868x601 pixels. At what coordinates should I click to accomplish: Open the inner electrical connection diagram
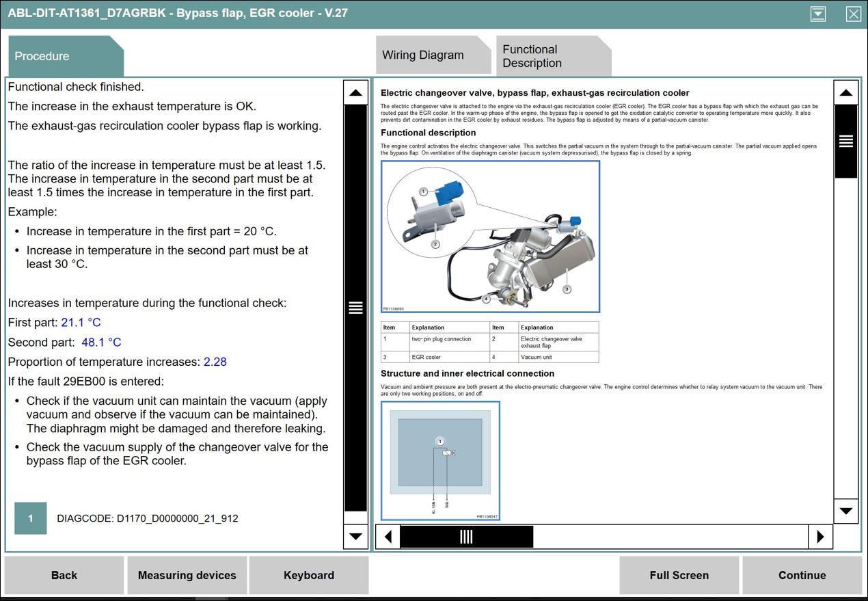tap(440, 461)
